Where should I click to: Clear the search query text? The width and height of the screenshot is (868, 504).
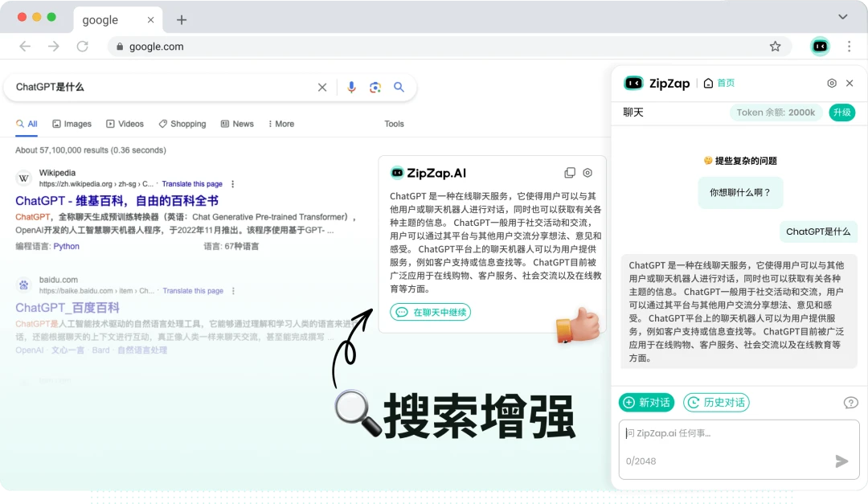pos(322,87)
